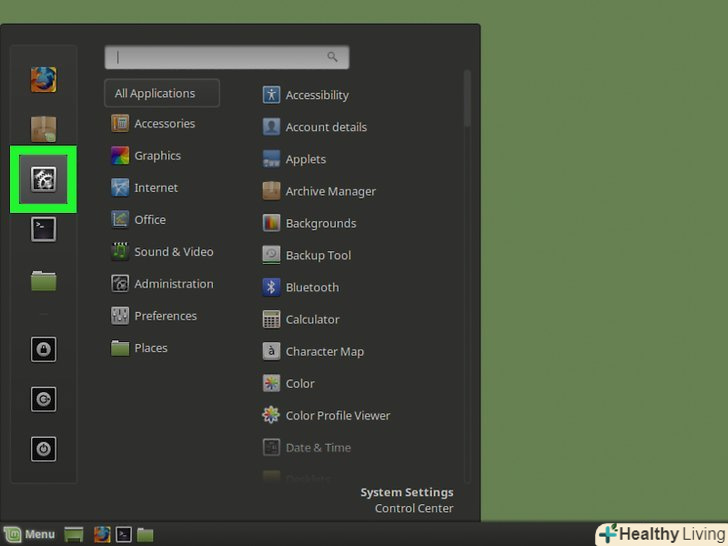Open the Color Profile Viewer

click(337, 415)
